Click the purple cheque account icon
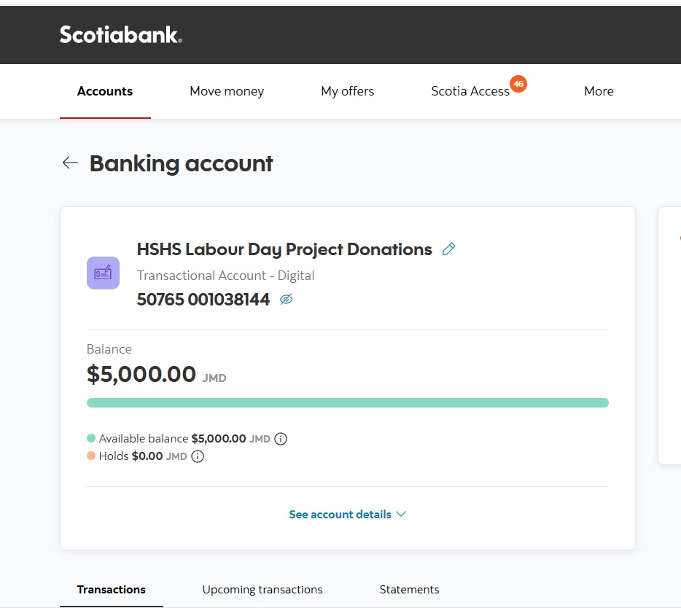The width and height of the screenshot is (681, 616). click(103, 273)
